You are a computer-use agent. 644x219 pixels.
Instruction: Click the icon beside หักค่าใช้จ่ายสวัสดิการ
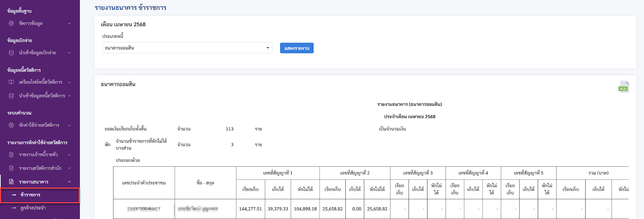click(11, 125)
